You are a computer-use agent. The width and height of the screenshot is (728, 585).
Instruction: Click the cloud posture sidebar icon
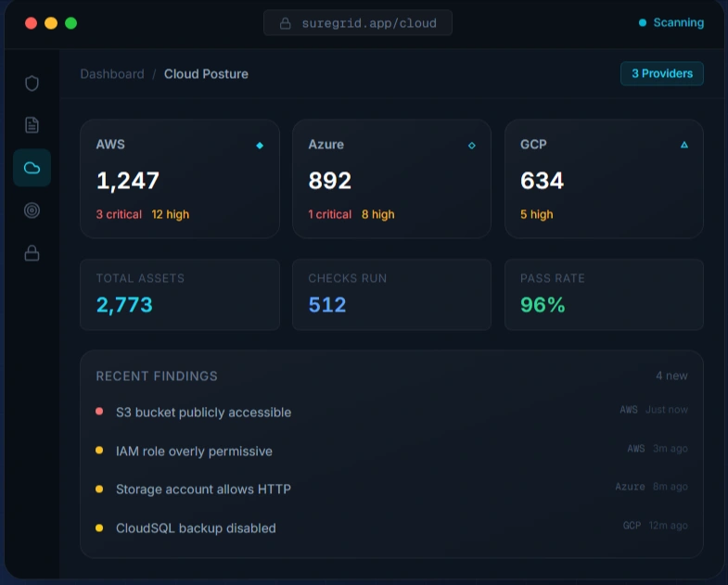(32, 168)
